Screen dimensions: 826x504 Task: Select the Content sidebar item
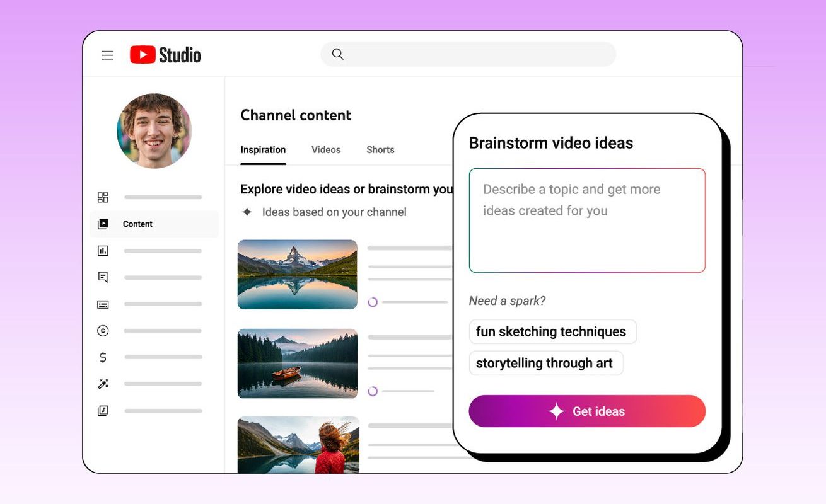pos(154,224)
